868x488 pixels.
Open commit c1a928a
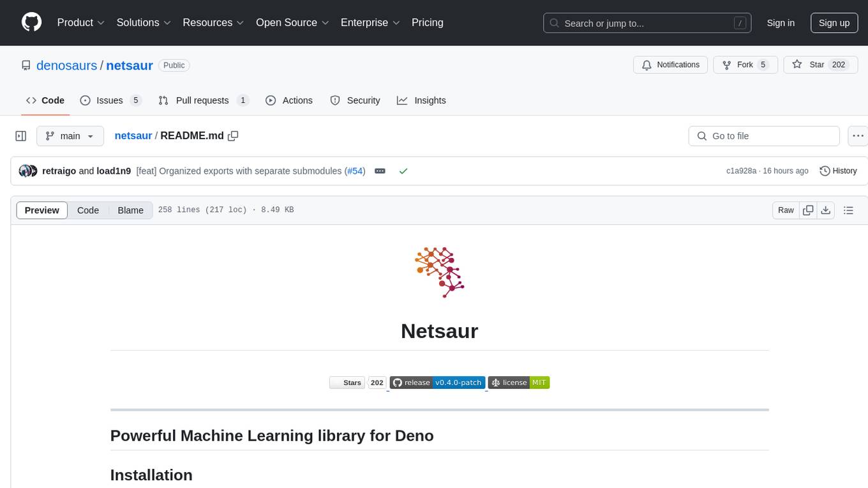click(741, 171)
